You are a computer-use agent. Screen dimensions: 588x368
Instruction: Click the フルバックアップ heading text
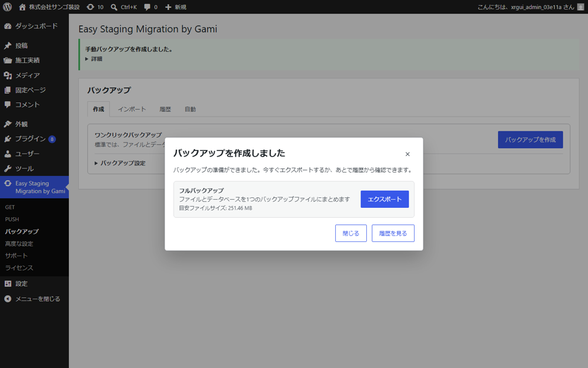[201, 190]
